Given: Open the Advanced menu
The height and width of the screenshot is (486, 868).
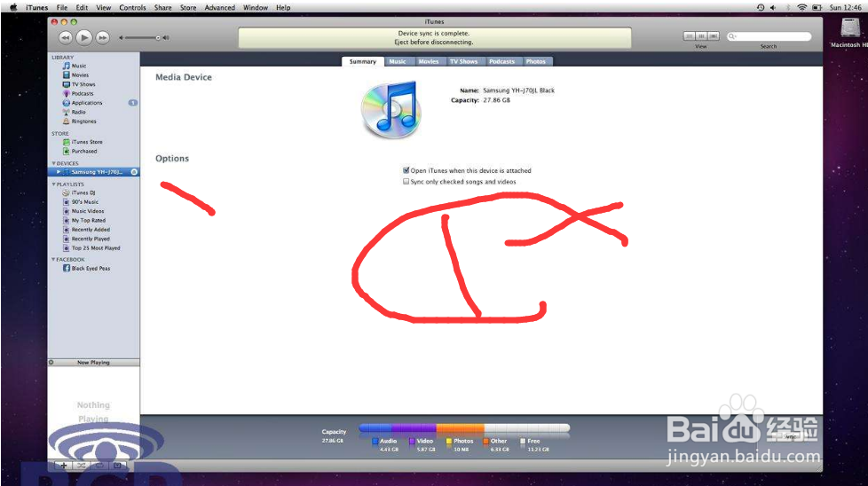Looking at the screenshot, I should 220,7.
